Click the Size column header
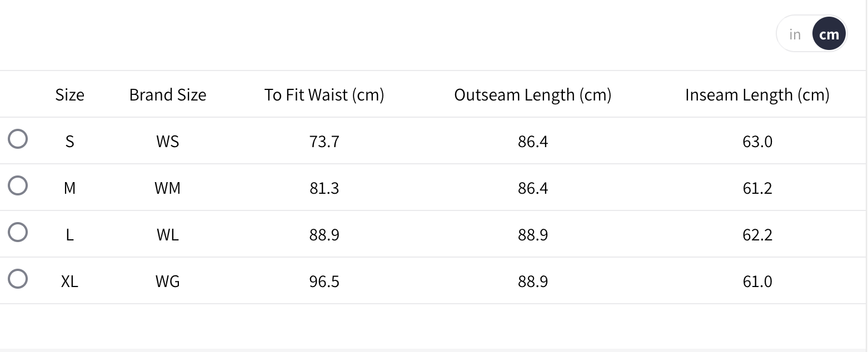Image resolution: width=868 pixels, height=352 pixels. [69, 95]
